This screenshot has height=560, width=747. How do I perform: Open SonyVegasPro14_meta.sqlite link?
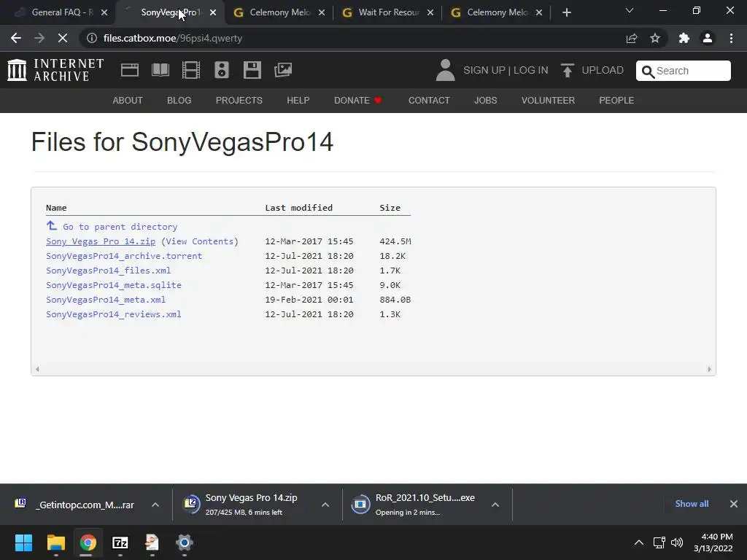point(113,285)
